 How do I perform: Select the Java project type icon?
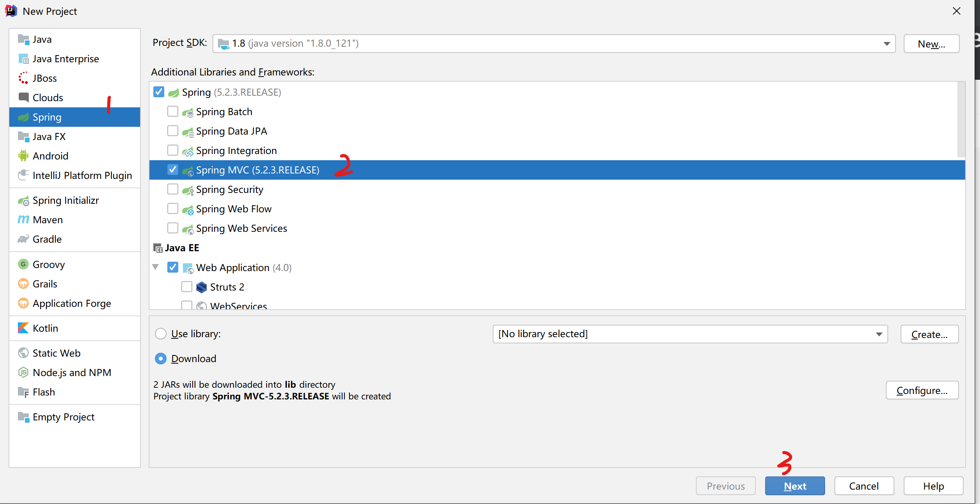[x=23, y=39]
